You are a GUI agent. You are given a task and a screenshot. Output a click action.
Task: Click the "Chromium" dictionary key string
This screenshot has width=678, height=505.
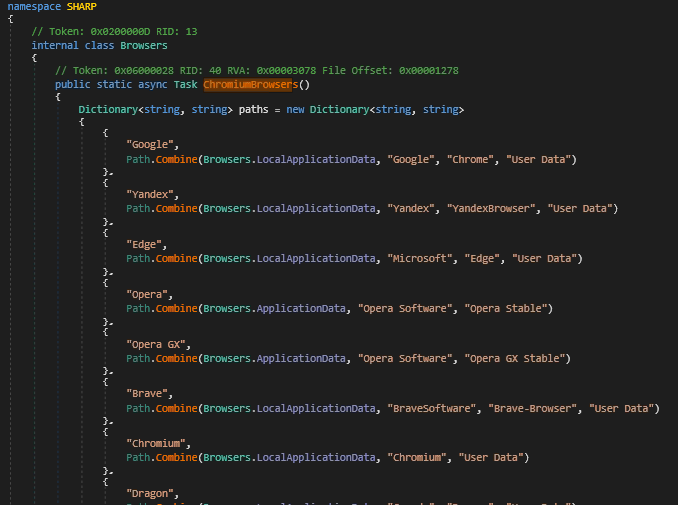click(156, 444)
